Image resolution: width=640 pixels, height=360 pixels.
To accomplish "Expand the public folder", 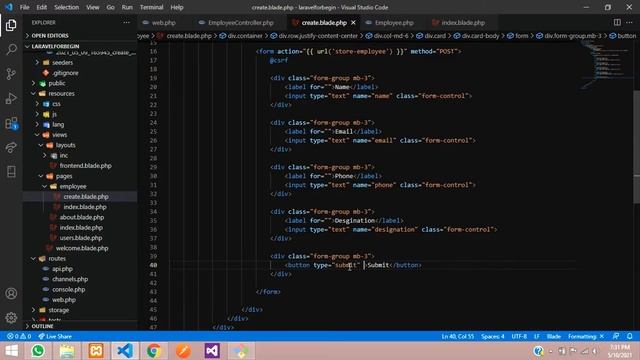I will 57,83.
